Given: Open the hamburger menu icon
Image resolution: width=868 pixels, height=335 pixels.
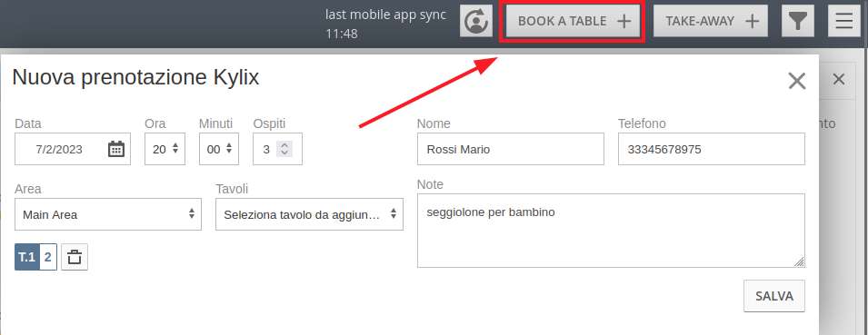Looking at the screenshot, I should coord(844,21).
